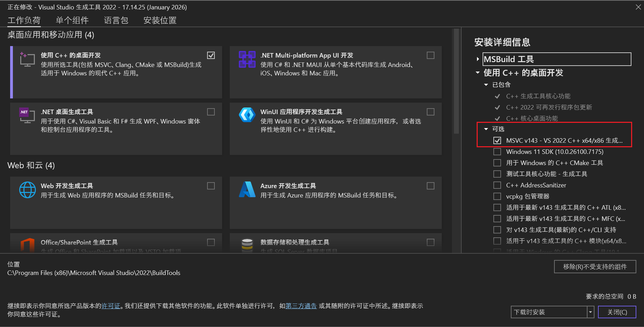Click the C++ desktop development workload icon
Image resolution: width=644 pixels, height=327 pixels.
(x=27, y=59)
